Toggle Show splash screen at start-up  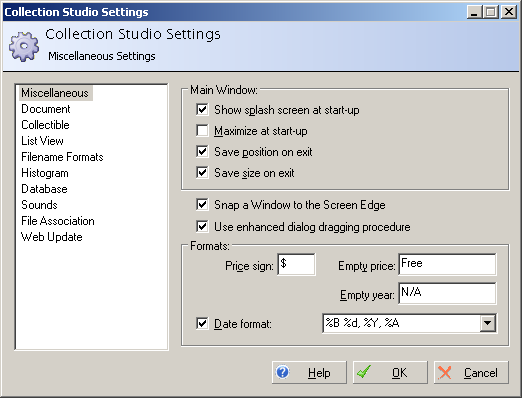pyautogui.click(x=202, y=109)
